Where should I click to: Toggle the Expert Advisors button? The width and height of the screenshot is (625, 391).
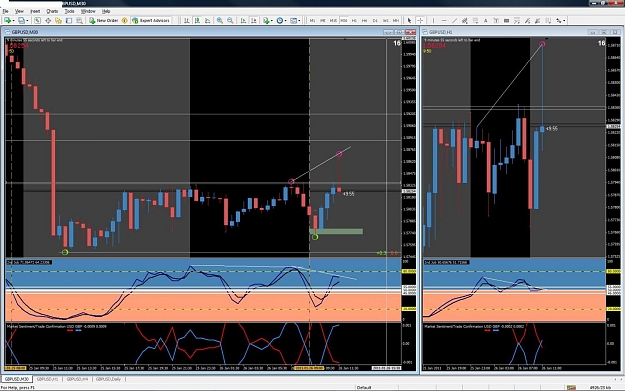coord(151,20)
